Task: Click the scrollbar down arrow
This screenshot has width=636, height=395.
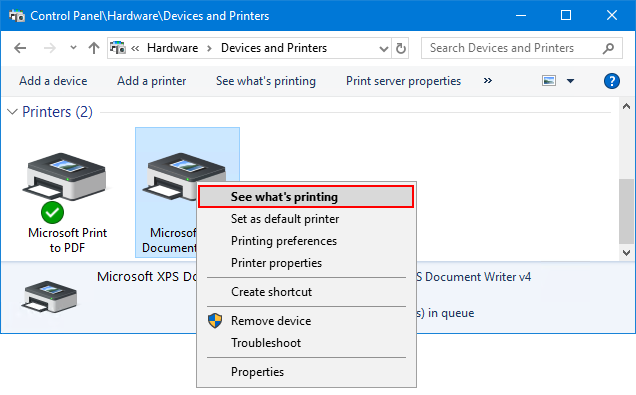Action: point(626,253)
